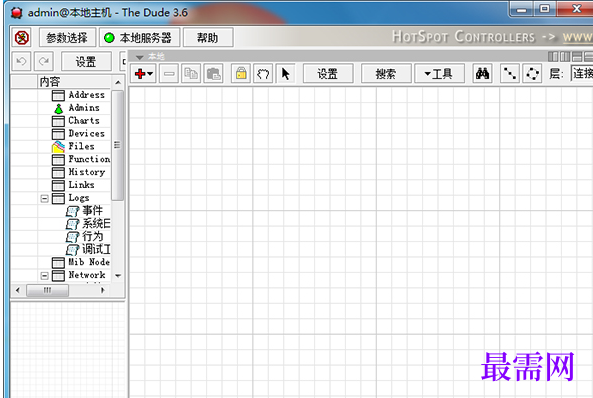The image size is (593, 398).
Task: Click the first pane layout icon
Action: [x=553, y=57]
